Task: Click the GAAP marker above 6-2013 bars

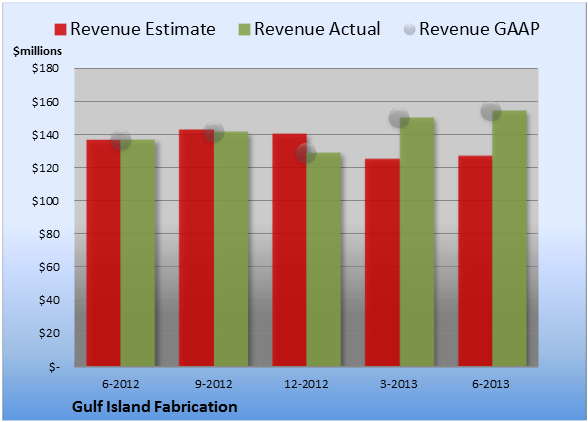Action: (491, 111)
